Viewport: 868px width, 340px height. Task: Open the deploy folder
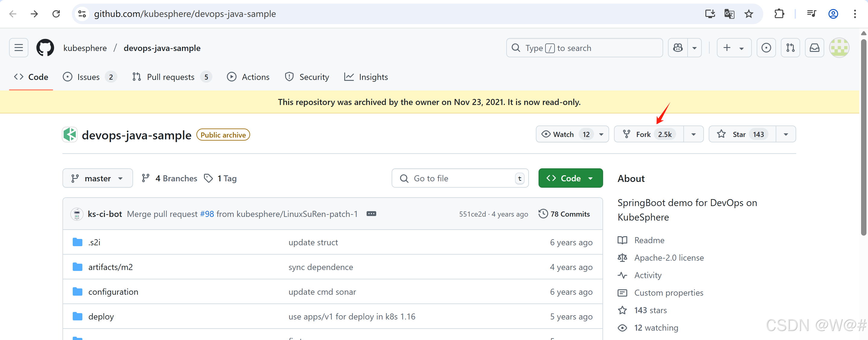tap(101, 316)
